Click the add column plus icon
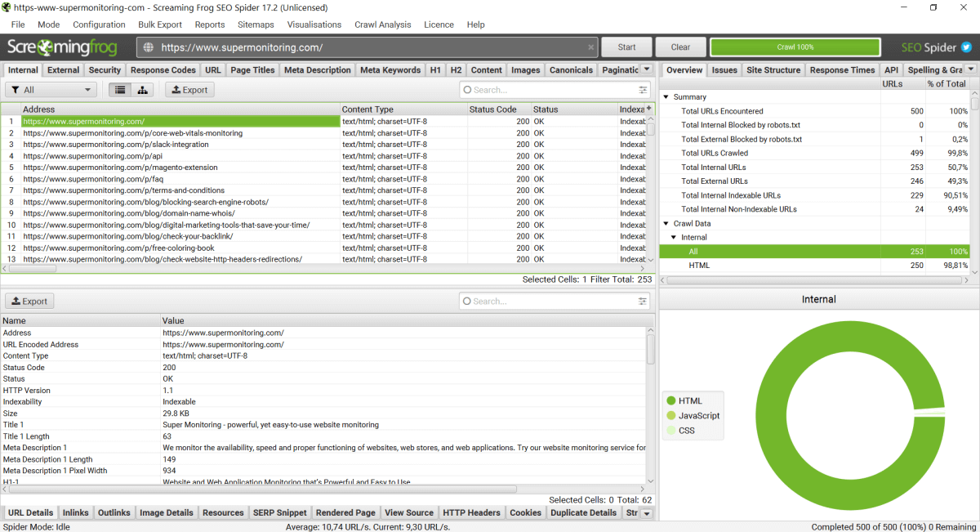Image resolution: width=980 pixels, height=532 pixels. 649,109
